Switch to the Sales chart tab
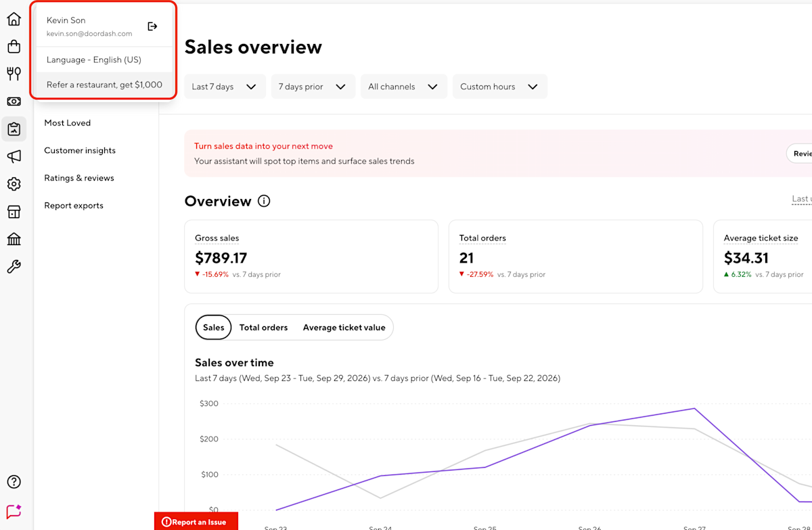This screenshot has width=812, height=530. 213,328
